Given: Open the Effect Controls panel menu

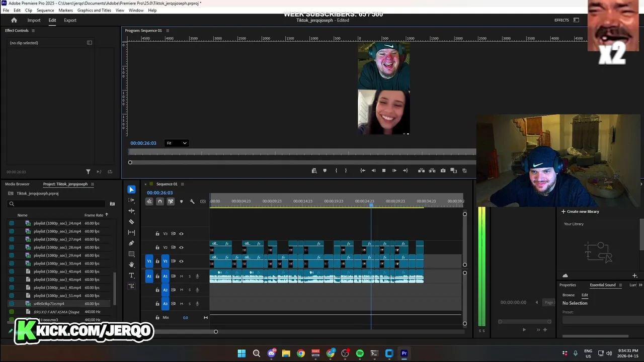Looking at the screenshot, I should (x=33, y=31).
